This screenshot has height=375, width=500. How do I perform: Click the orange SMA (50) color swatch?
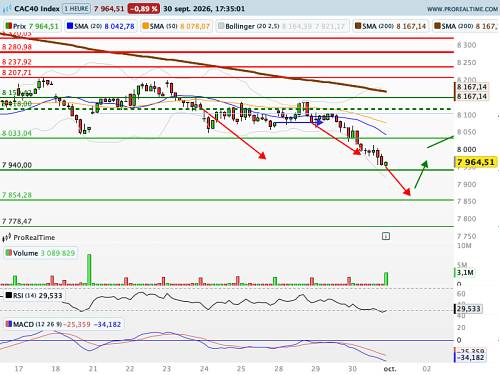[x=146, y=26]
